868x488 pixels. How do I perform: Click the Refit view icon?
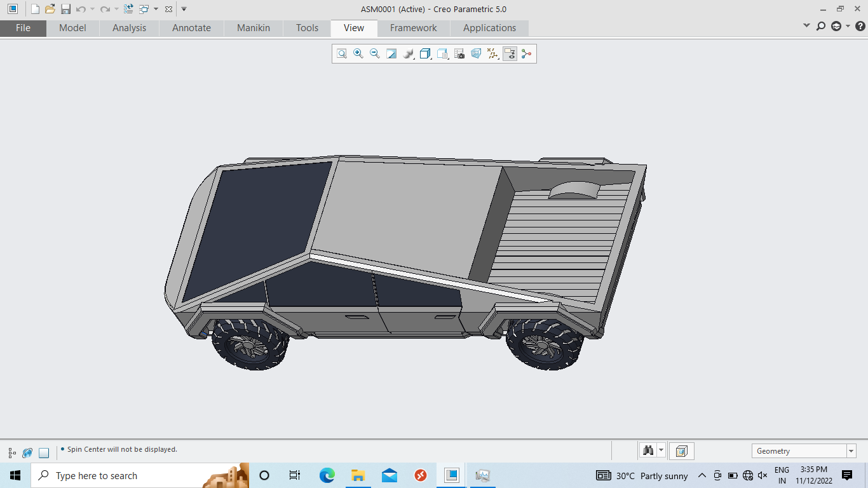tap(342, 54)
